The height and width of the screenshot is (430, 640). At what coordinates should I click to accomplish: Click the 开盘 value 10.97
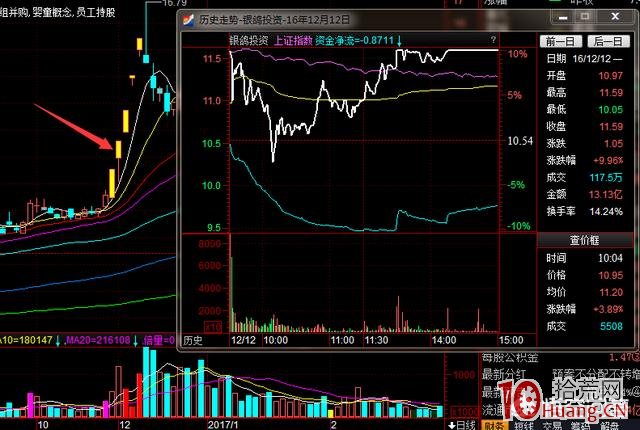pos(611,76)
